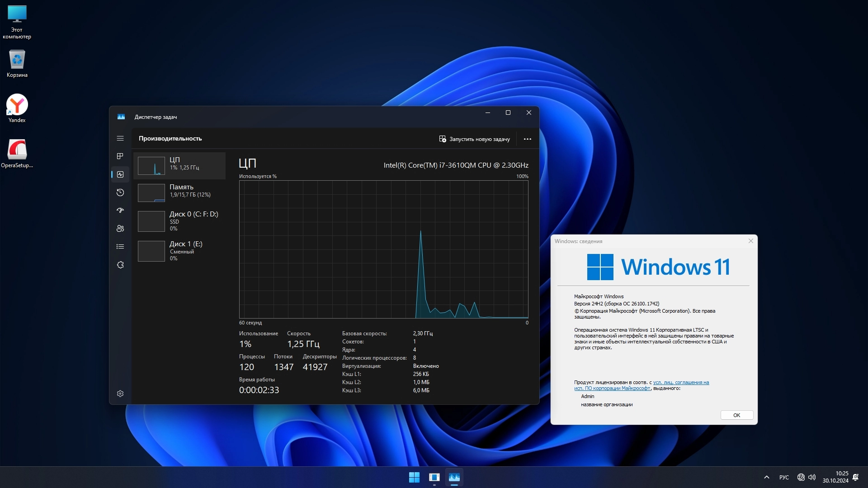Open the Processes page in the sidebar
This screenshot has height=488, width=868.
(x=120, y=156)
